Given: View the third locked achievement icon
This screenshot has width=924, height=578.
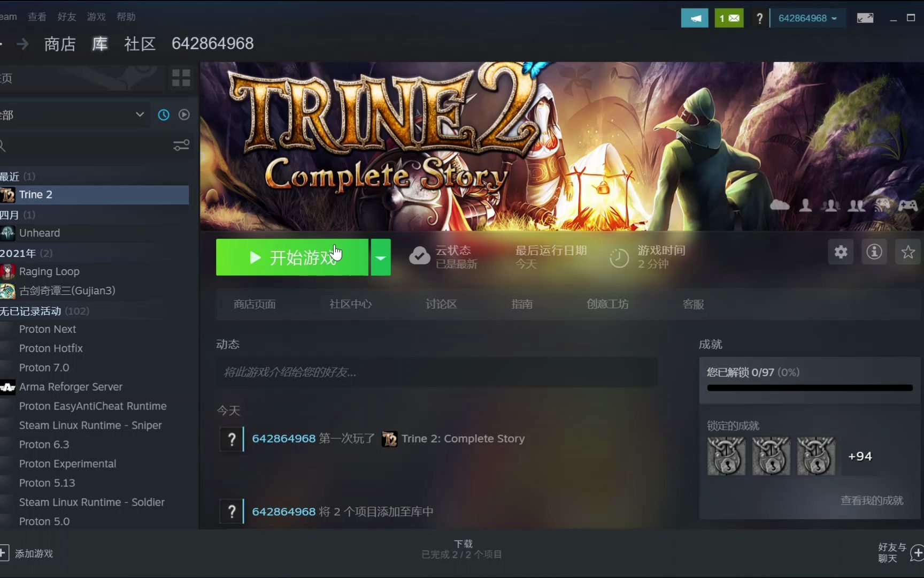Looking at the screenshot, I should [816, 457].
